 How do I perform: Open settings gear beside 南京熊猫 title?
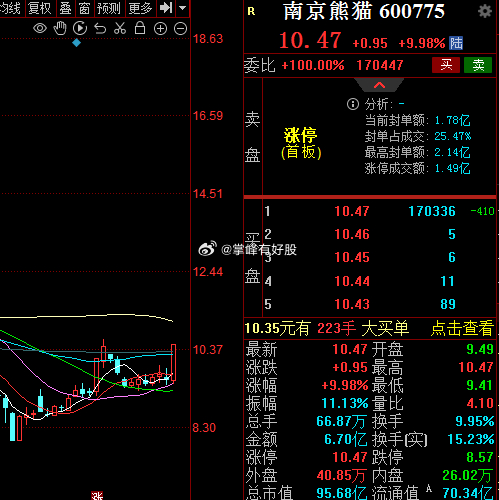(485, 11)
